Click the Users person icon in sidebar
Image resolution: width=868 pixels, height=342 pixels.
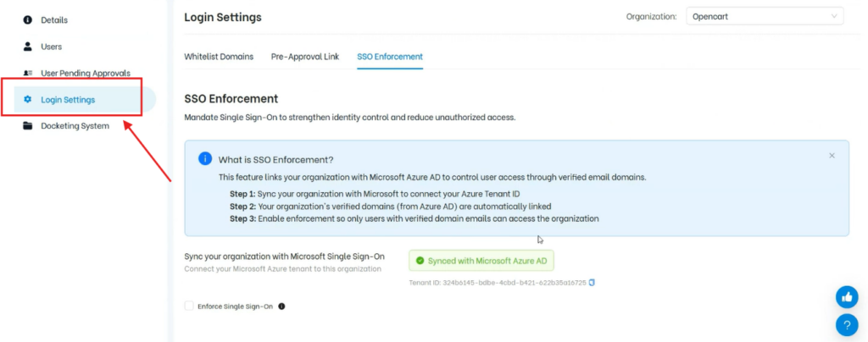pos(28,47)
